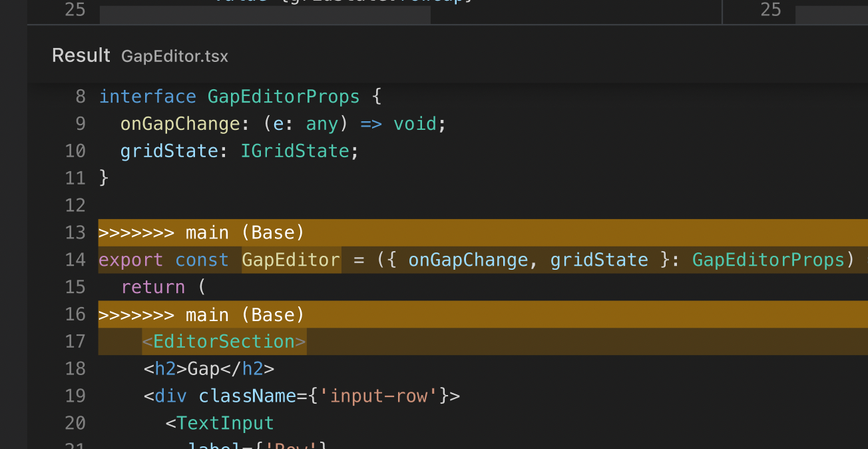Image resolution: width=868 pixels, height=449 pixels.
Task: Click line number 25 in the left editor
Action: [x=75, y=10]
